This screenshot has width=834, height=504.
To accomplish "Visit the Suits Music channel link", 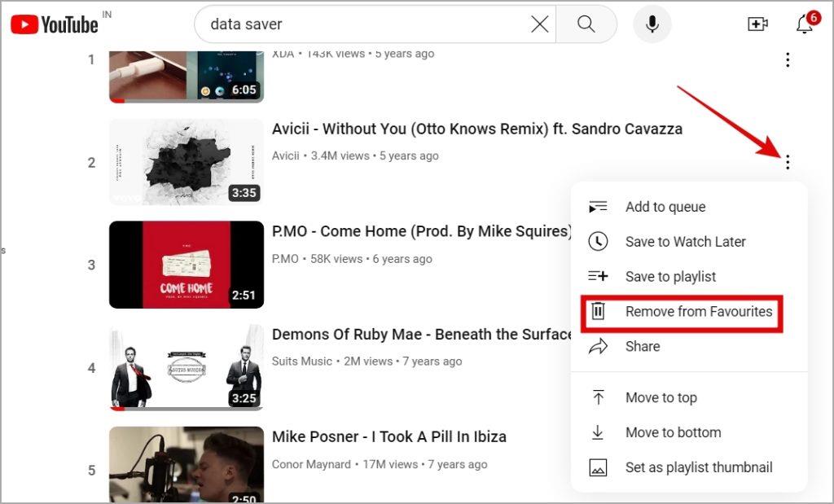I will tap(301, 361).
